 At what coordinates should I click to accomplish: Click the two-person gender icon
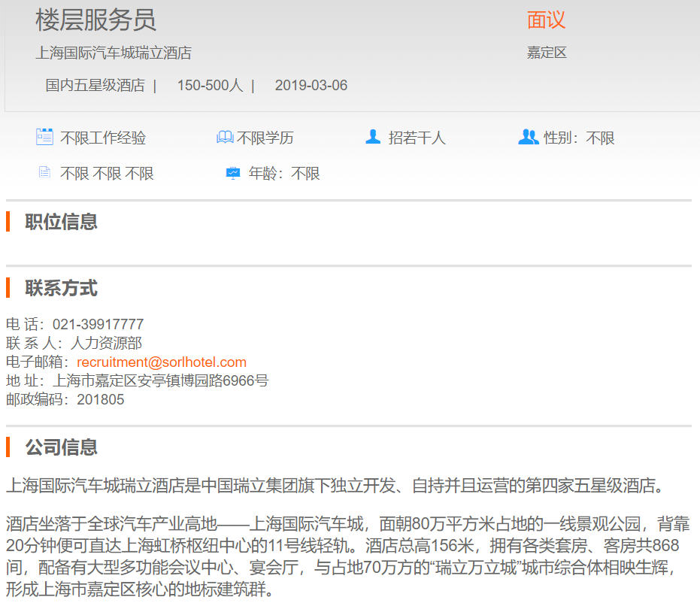pyautogui.click(x=529, y=137)
